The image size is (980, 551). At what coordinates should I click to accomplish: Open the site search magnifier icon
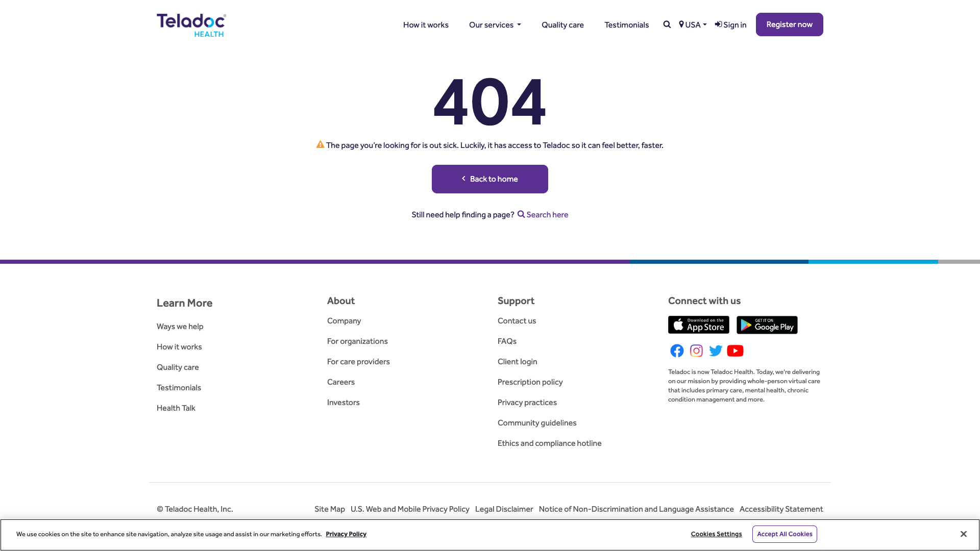point(667,24)
